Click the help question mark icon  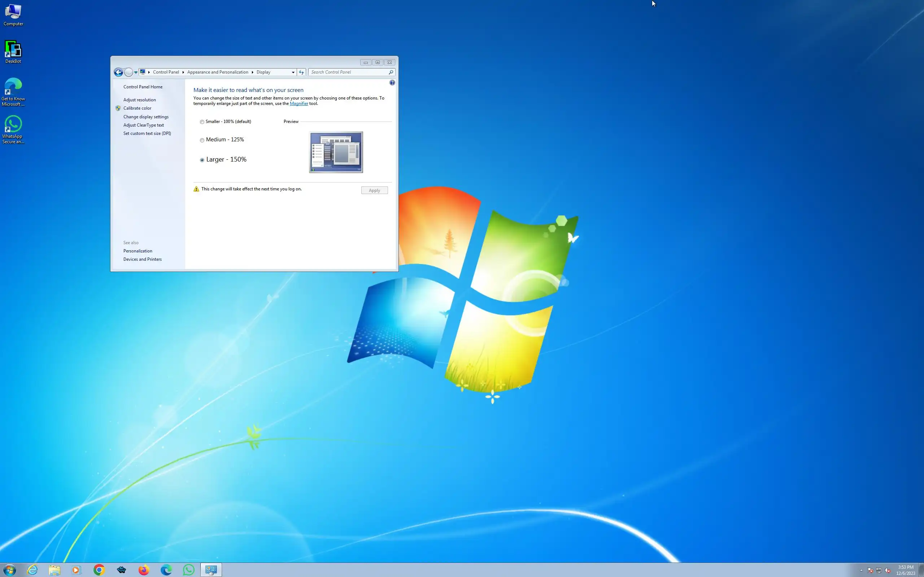click(392, 83)
